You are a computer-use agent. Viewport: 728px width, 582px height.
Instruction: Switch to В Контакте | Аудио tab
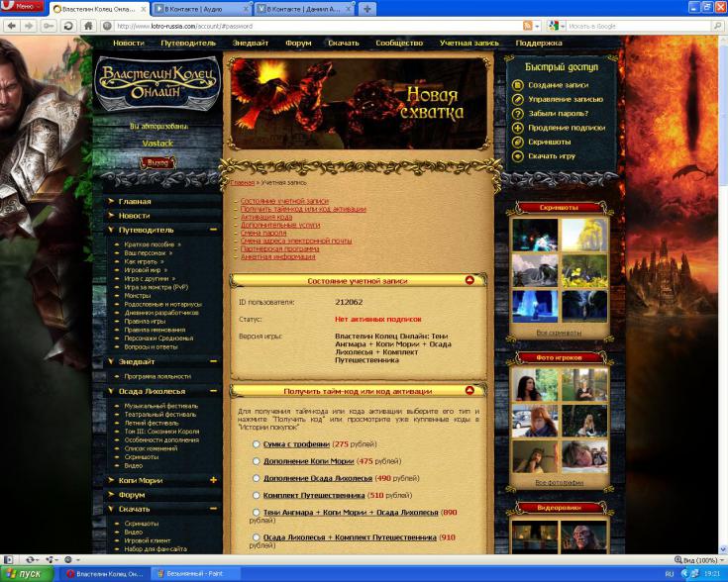click(201, 9)
